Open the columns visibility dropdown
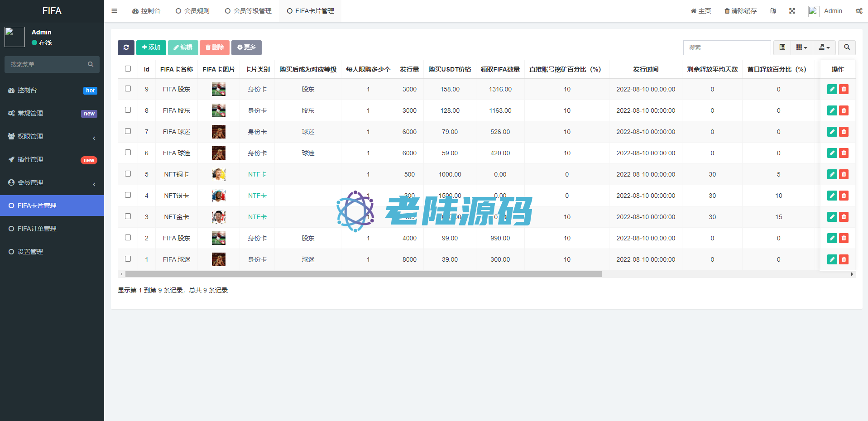 tap(801, 48)
